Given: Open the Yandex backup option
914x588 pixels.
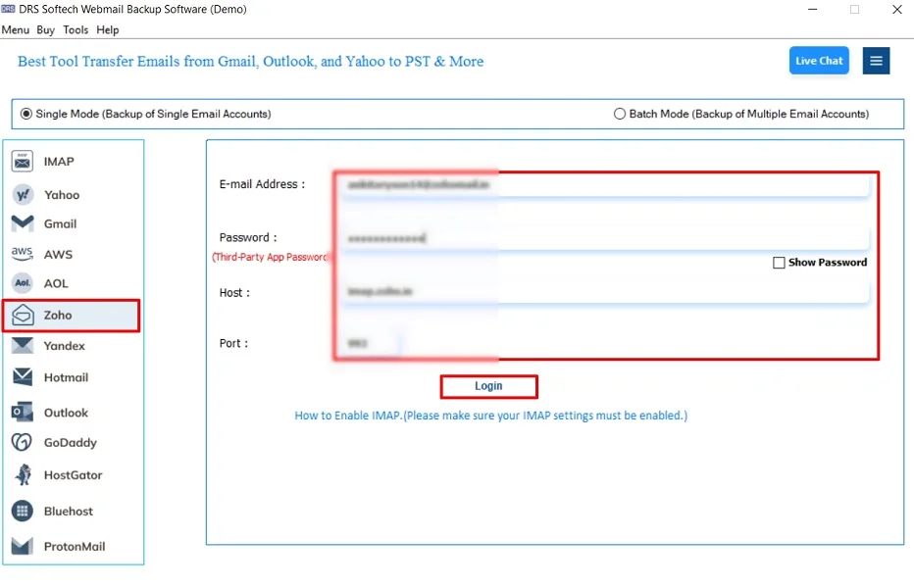Looking at the screenshot, I should pos(62,345).
